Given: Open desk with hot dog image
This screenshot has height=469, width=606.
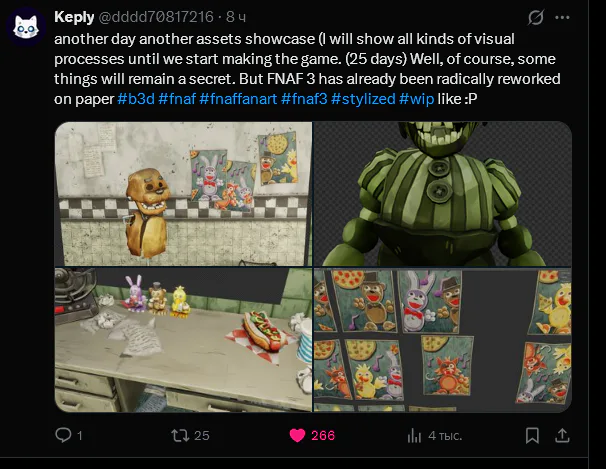Looking at the screenshot, I should [183, 340].
